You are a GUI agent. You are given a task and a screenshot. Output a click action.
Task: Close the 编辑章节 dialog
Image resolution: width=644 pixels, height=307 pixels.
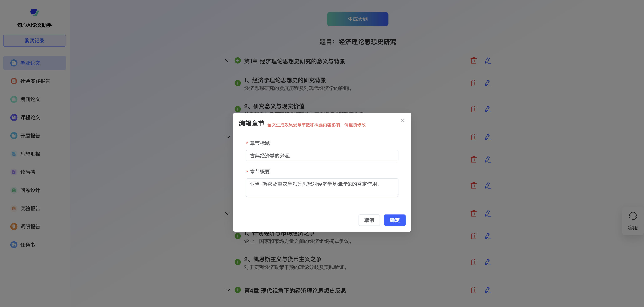(403, 121)
